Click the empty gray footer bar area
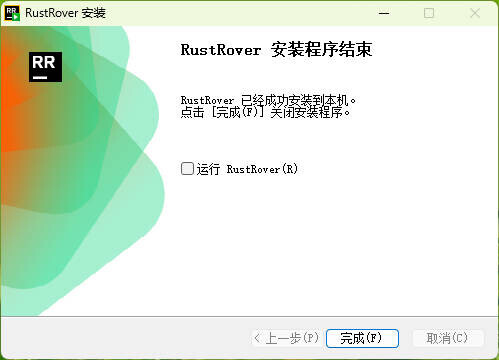Viewport: 499px width, 360px height. click(x=123, y=338)
